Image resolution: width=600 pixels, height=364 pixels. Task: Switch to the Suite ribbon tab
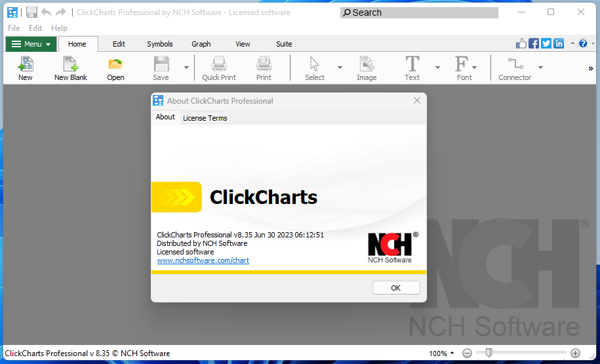coord(284,44)
